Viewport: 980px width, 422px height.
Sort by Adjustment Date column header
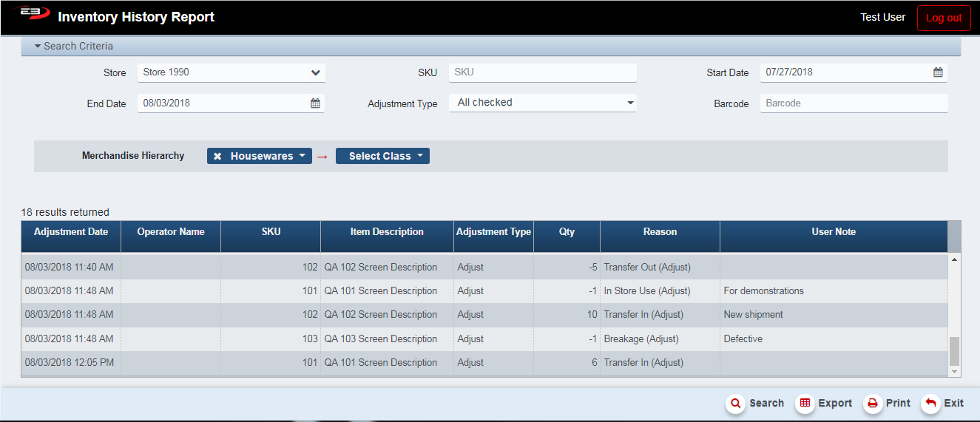pos(71,232)
